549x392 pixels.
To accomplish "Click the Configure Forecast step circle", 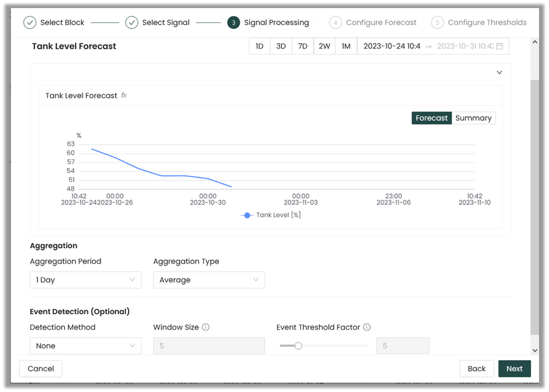I will coord(336,22).
